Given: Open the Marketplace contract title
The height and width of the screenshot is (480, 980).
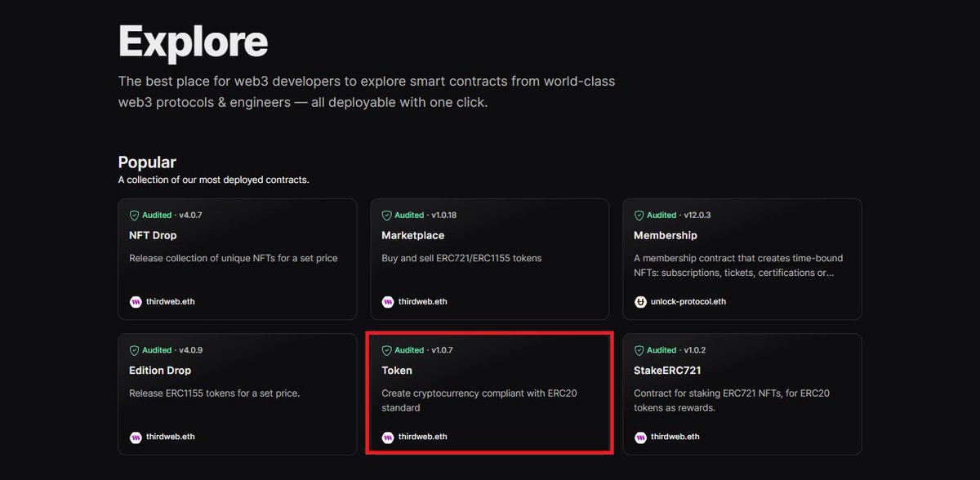Looking at the screenshot, I should click(x=413, y=235).
